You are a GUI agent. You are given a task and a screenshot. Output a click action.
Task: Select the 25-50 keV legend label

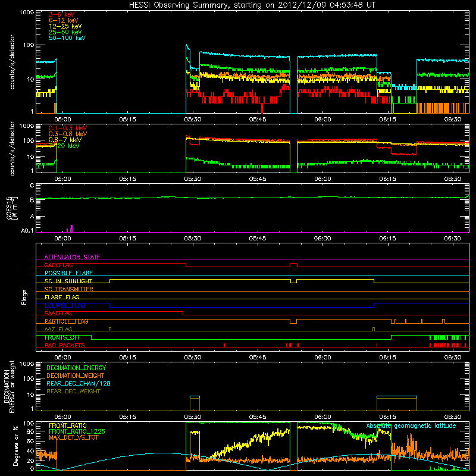click(65, 32)
